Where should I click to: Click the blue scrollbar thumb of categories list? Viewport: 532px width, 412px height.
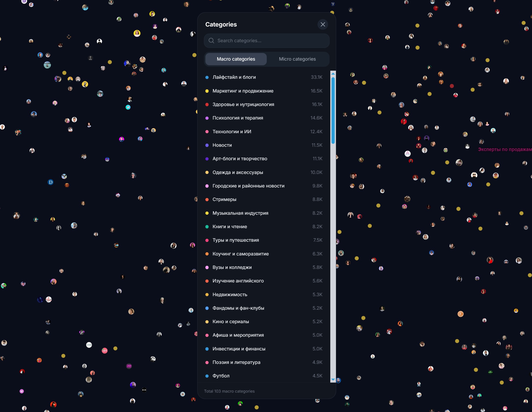coord(333,110)
